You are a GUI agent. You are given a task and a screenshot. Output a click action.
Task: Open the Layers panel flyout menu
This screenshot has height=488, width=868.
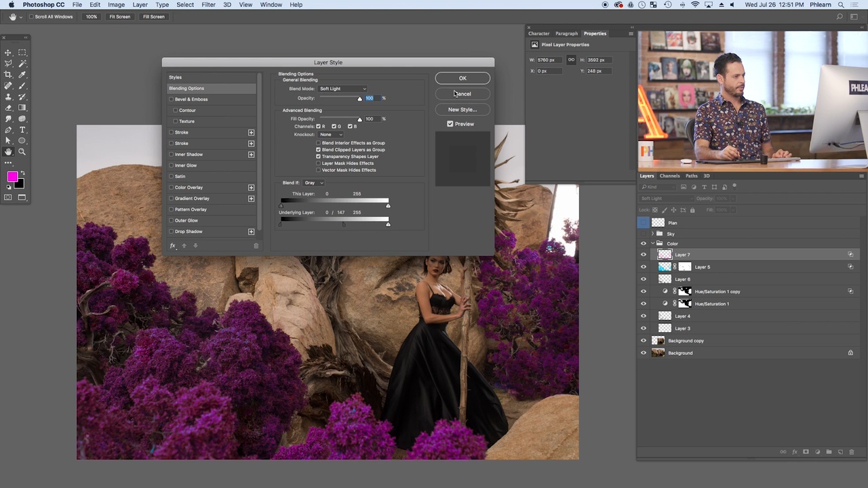pyautogui.click(x=862, y=176)
